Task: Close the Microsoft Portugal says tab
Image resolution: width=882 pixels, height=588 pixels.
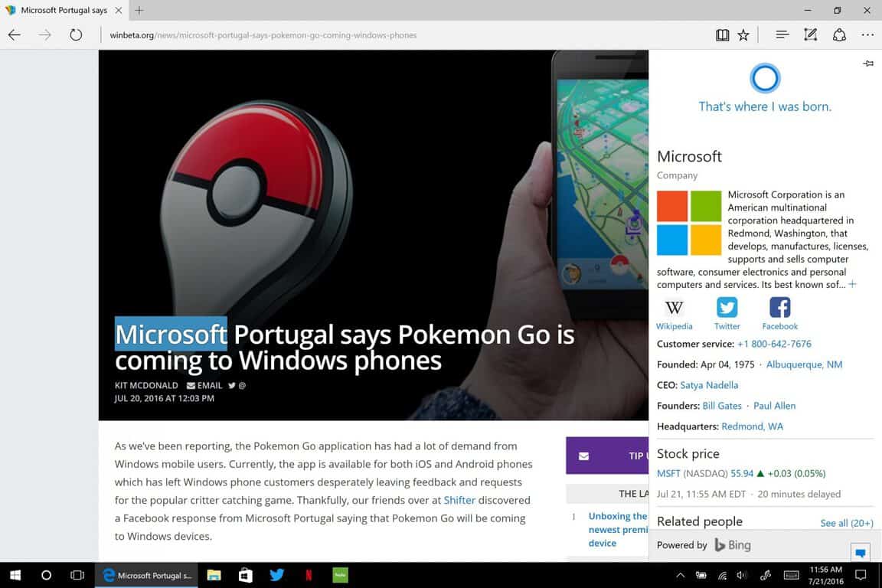Action: coord(119,10)
